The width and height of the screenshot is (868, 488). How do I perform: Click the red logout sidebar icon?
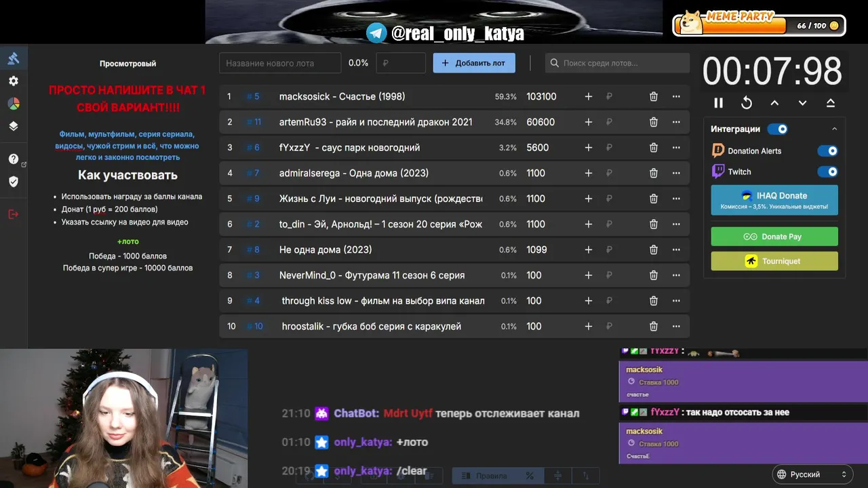tap(14, 214)
